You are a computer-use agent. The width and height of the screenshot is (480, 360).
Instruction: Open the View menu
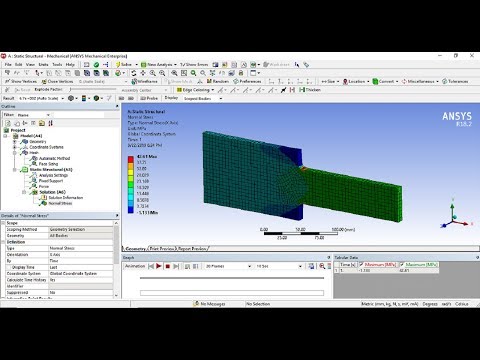[30, 64]
